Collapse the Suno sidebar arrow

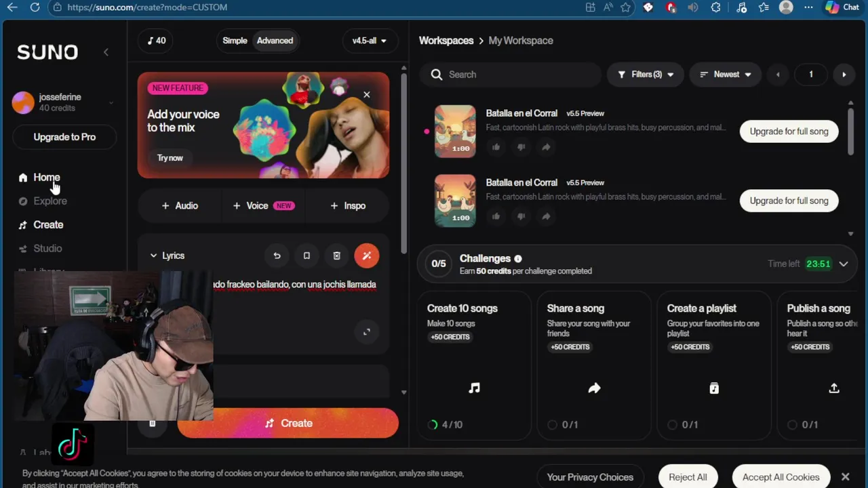106,52
